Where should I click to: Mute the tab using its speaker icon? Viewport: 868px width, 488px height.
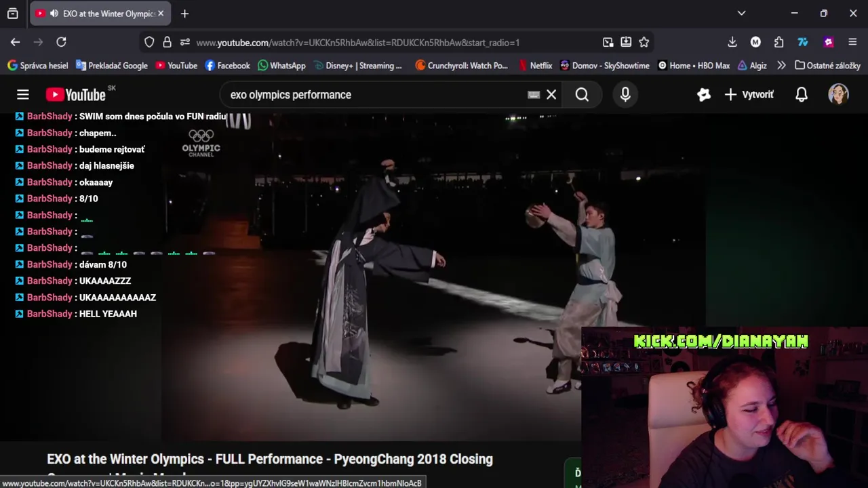coord(53,14)
